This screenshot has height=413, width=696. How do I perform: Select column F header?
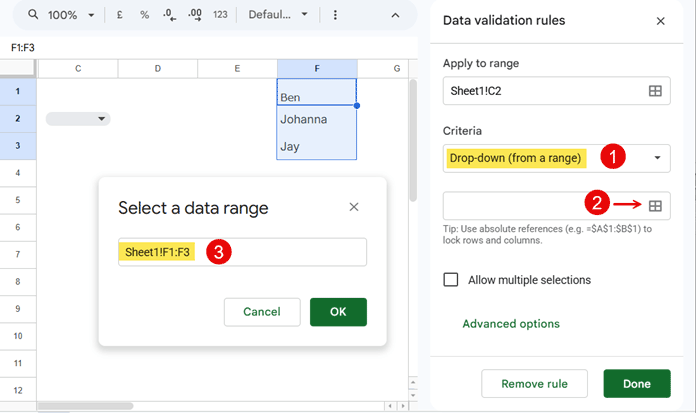317,68
